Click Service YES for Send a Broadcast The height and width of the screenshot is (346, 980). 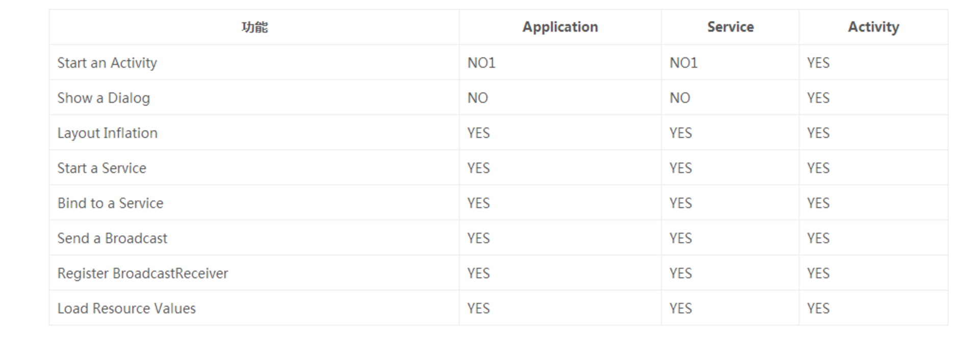680,238
